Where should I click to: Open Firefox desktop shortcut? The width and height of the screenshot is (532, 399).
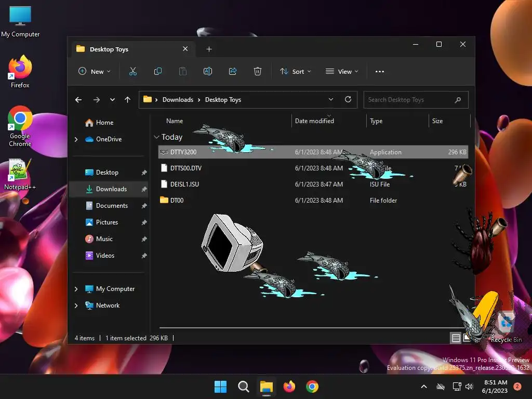pyautogui.click(x=20, y=71)
